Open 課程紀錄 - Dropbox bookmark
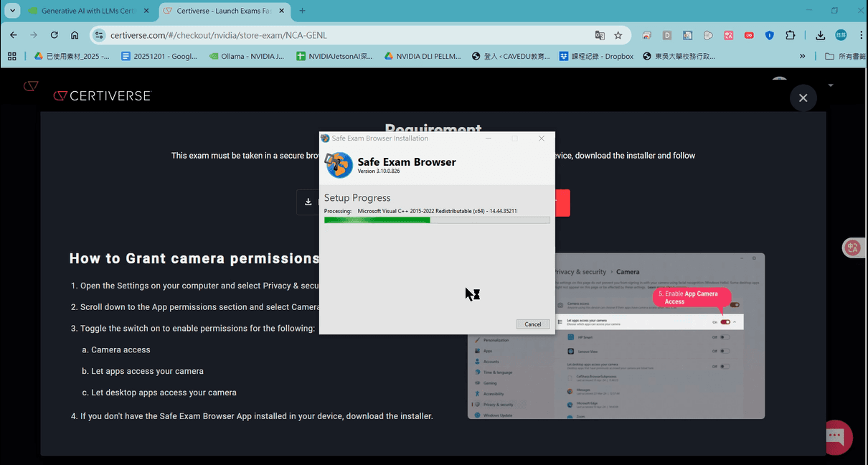Viewport: 868px width, 465px height. pyautogui.click(x=597, y=56)
